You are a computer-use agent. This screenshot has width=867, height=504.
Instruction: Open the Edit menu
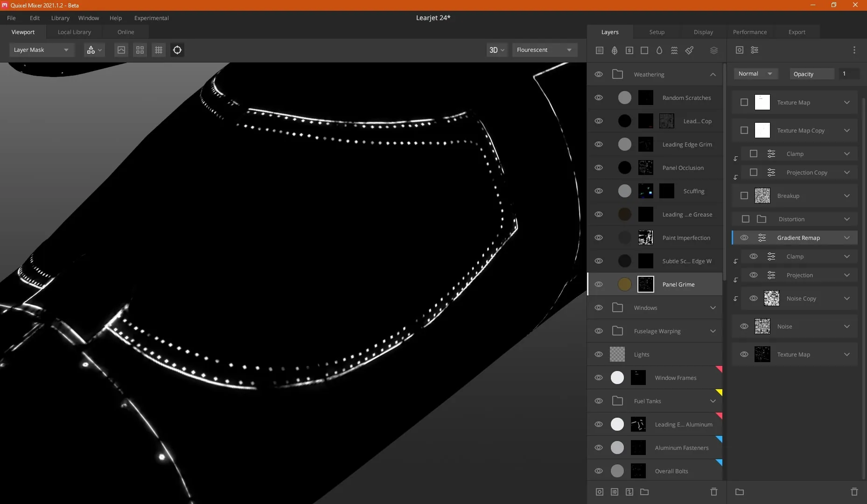pos(35,18)
